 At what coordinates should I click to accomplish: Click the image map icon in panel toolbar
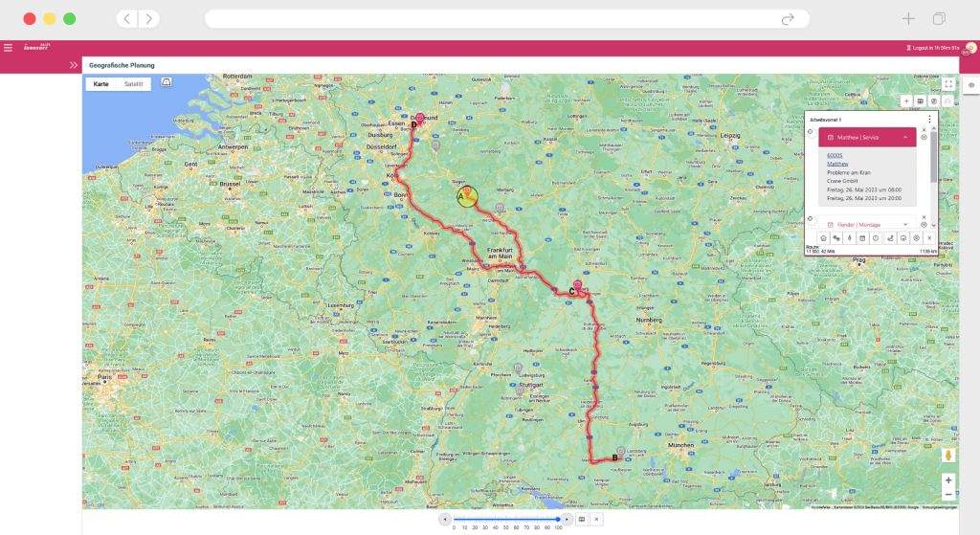click(903, 238)
